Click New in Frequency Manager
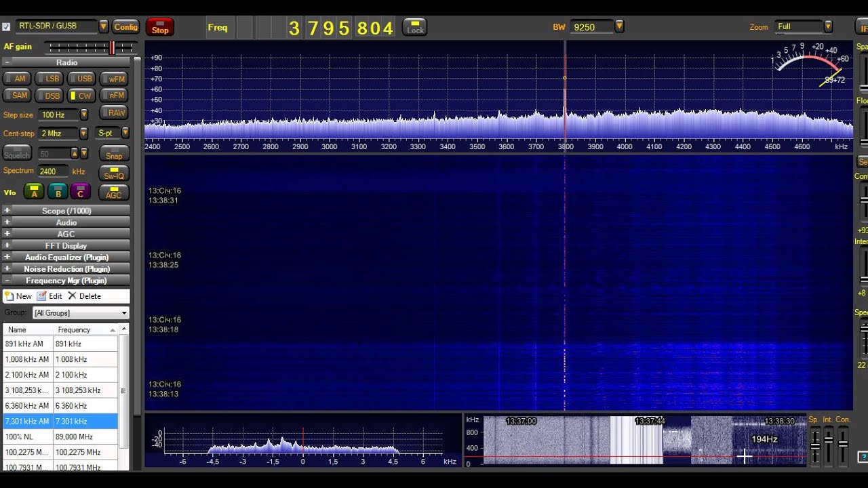The height and width of the screenshot is (488, 868). (x=18, y=296)
